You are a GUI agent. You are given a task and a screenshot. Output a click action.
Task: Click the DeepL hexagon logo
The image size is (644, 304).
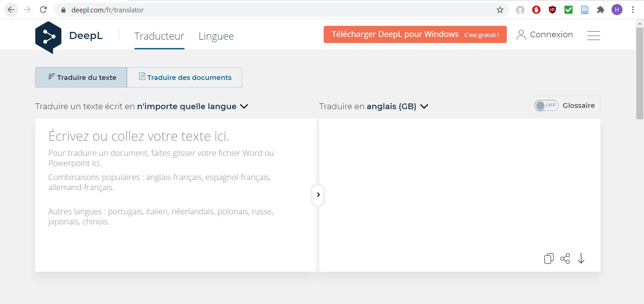[48, 37]
